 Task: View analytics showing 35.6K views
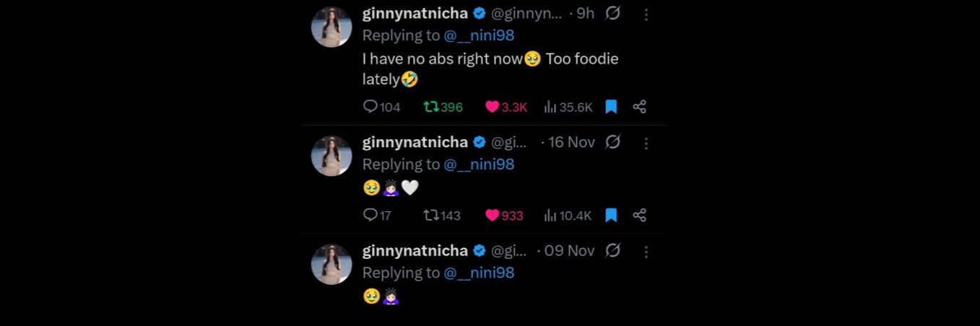click(x=550, y=107)
